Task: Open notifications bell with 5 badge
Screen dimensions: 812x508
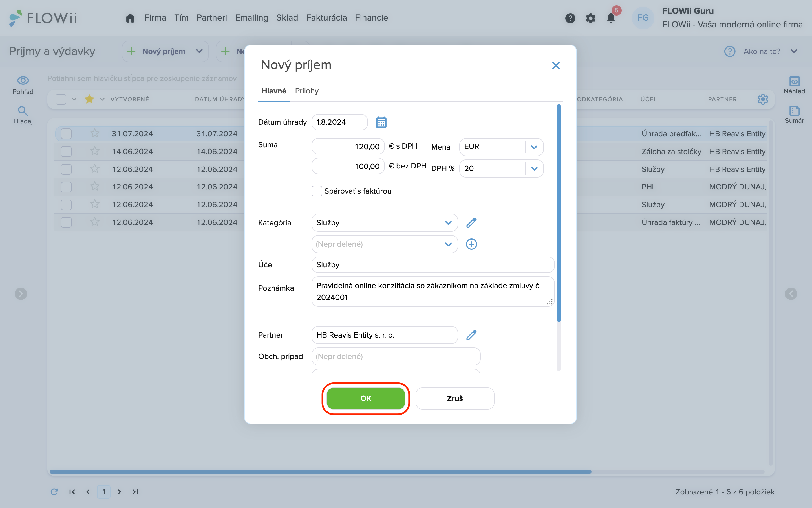Action: 611,18
